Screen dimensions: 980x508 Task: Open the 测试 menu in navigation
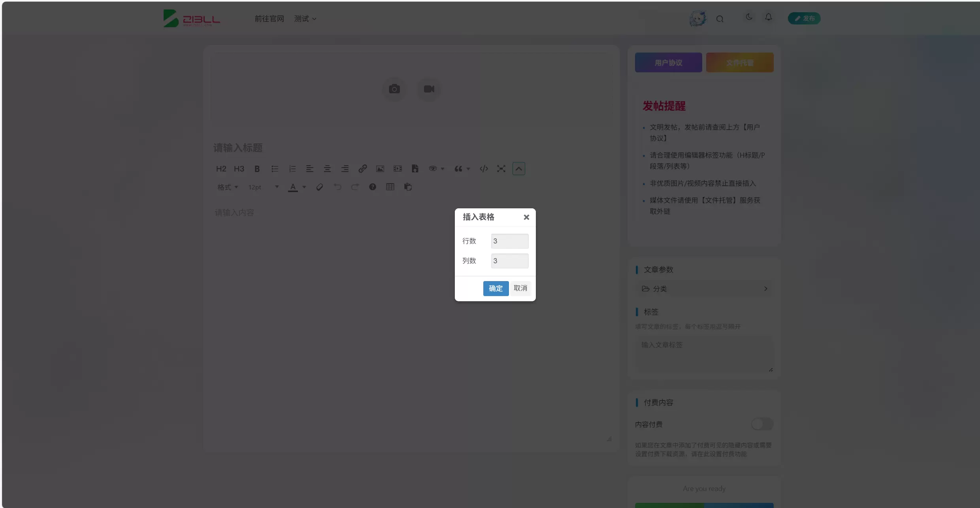(305, 19)
